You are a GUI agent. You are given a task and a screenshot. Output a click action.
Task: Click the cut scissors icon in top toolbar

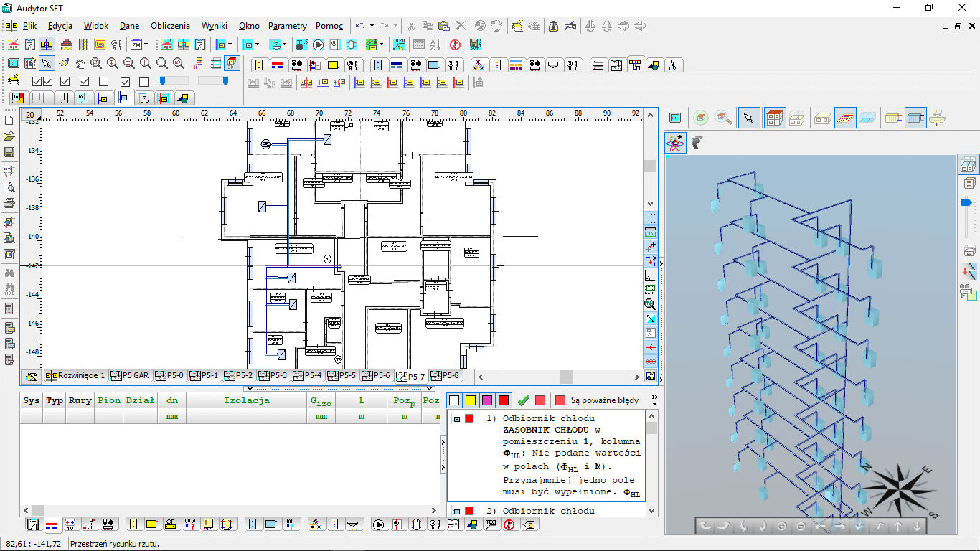click(411, 26)
